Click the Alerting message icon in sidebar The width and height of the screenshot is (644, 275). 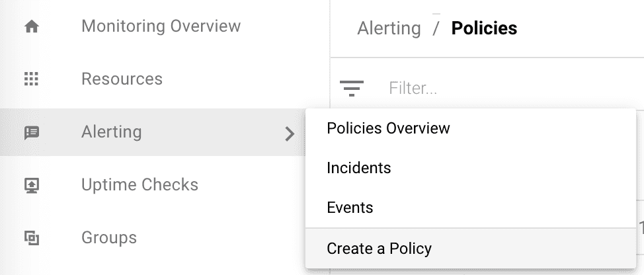coord(31,132)
